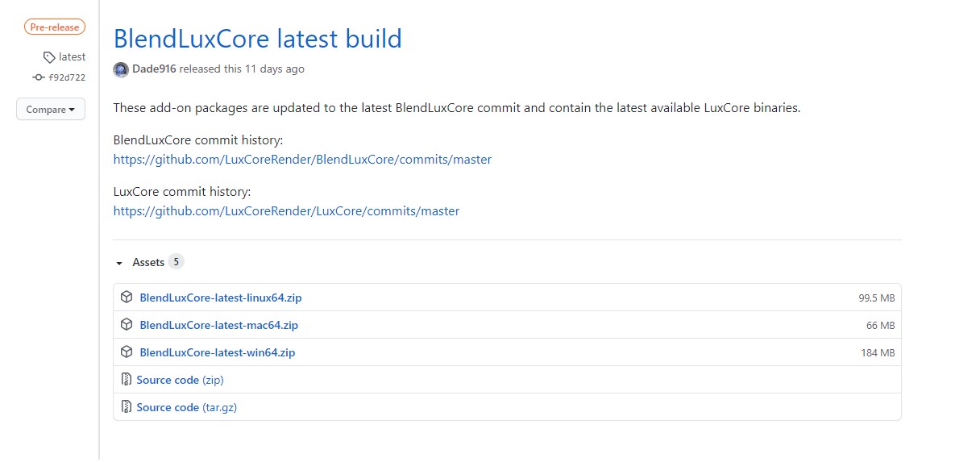The image size is (980, 462).
Task: Open the LuxCore commits master URL
Action: point(286,211)
